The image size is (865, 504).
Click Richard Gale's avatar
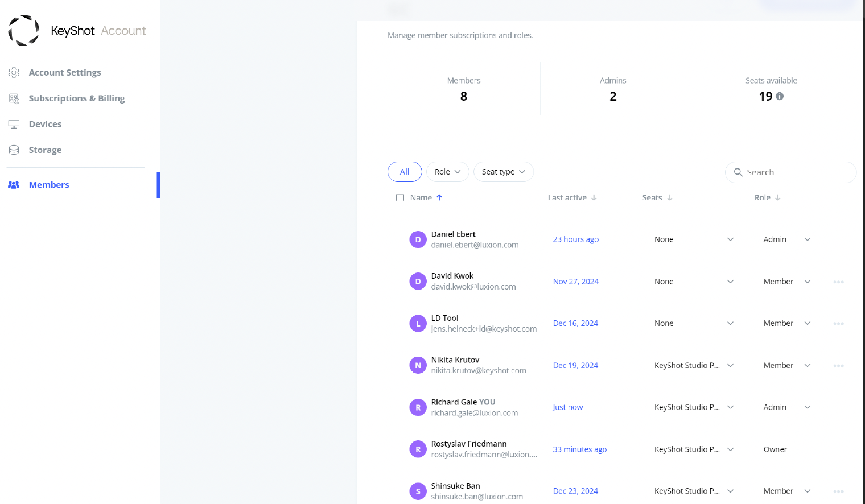(x=418, y=407)
